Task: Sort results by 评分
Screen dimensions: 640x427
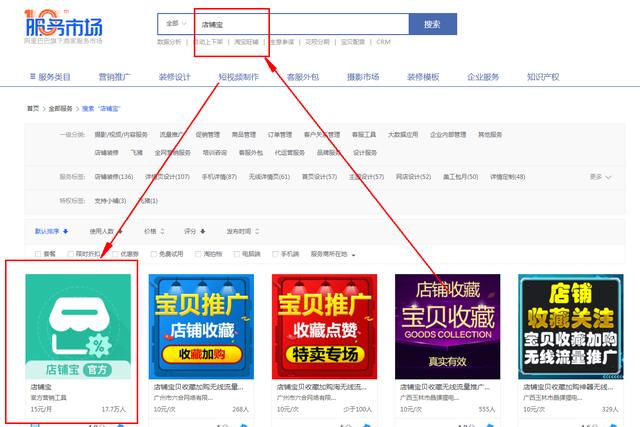Action: pyautogui.click(x=194, y=231)
